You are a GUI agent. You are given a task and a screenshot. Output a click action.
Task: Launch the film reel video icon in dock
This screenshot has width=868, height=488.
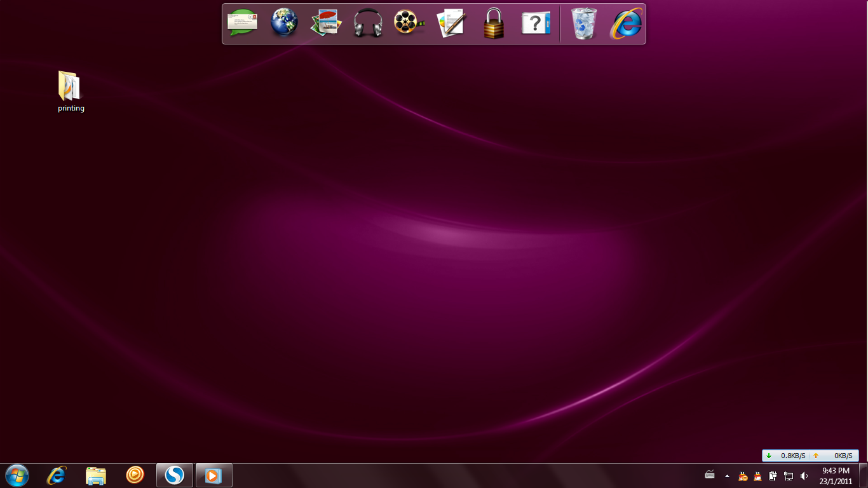(409, 23)
